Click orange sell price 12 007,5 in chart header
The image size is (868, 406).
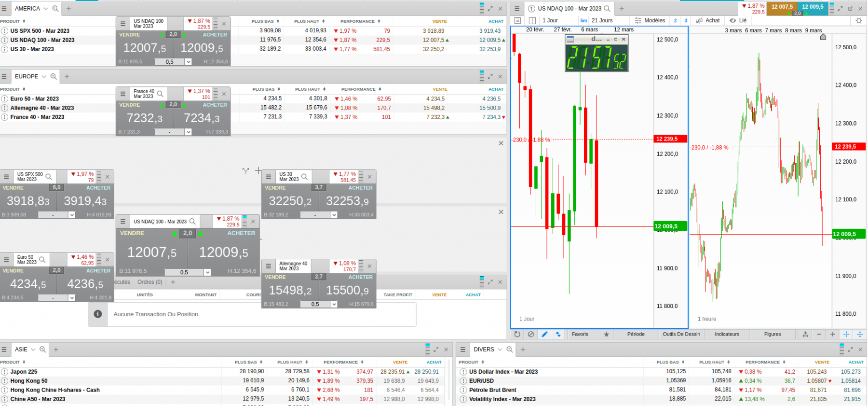click(782, 7)
